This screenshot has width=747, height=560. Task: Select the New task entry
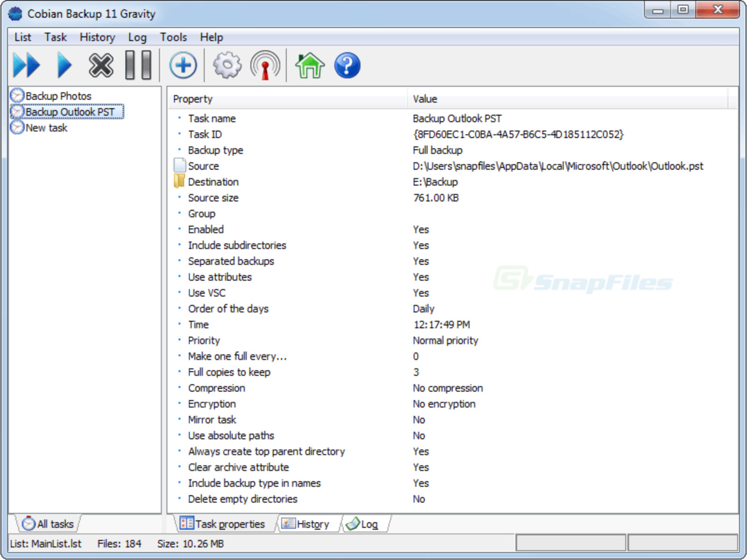pos(46,127)
